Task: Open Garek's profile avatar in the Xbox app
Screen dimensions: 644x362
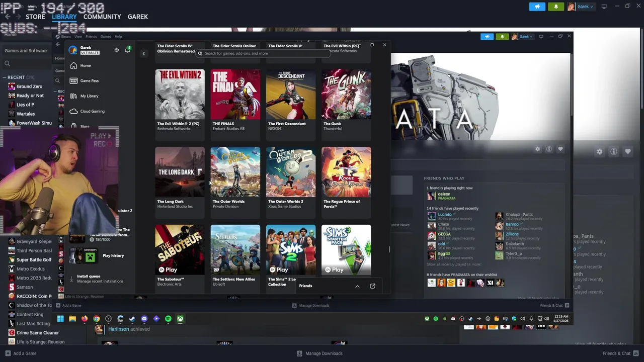Action: tap(73, 50)
